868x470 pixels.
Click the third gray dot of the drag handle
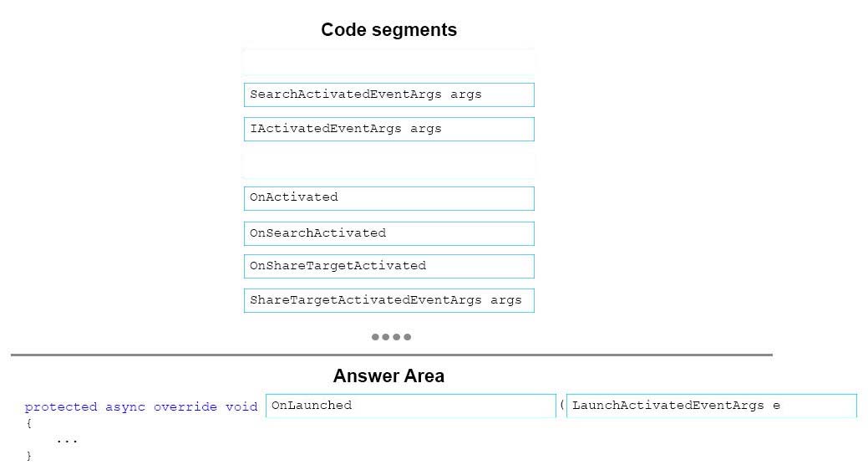396,337
